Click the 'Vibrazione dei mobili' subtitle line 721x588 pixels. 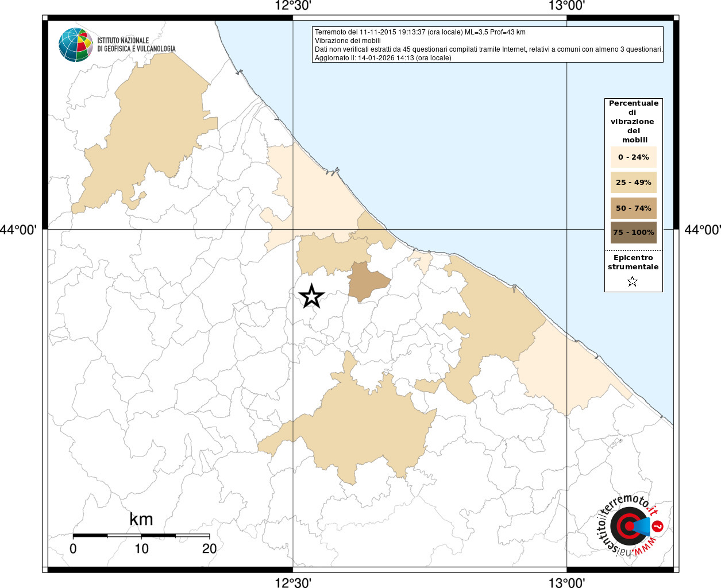coord(348,41)
